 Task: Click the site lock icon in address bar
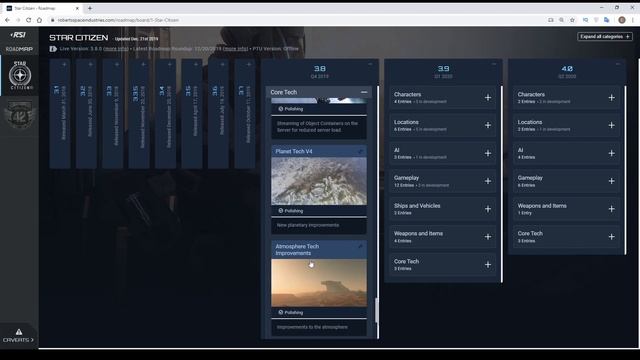click(x=52, y=20)
